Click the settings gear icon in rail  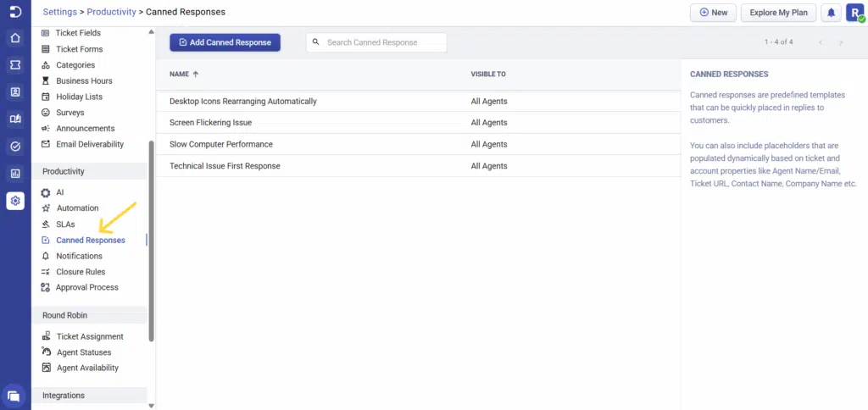(15, 201)
